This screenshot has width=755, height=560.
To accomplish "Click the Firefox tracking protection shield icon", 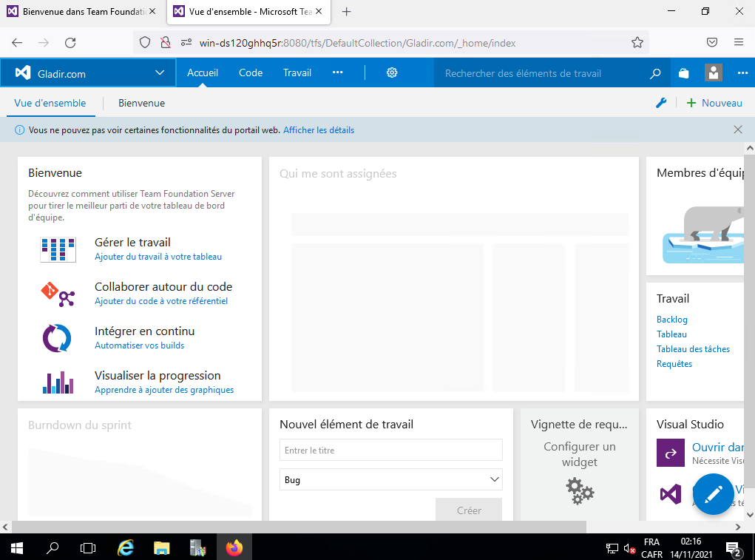I will (145, 42).
